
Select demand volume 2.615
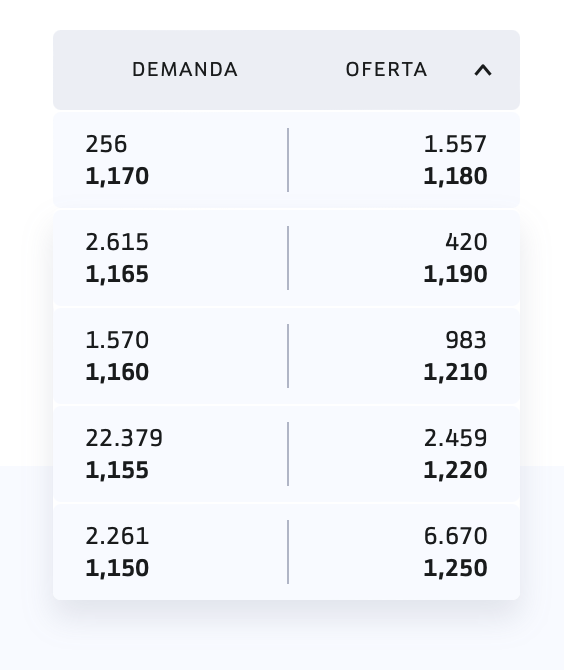117,242
